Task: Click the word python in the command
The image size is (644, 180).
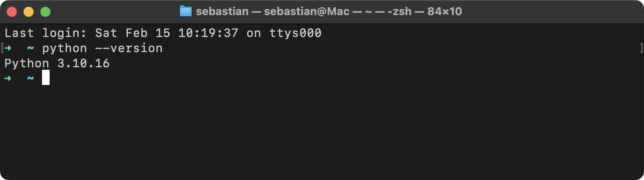Action: click(x=65, y=48)
